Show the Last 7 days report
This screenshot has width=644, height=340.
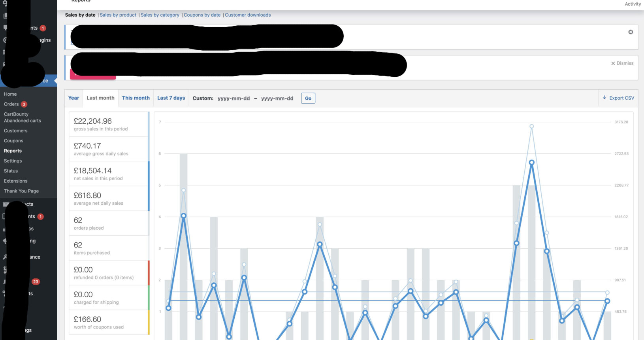tap(171, 98)
